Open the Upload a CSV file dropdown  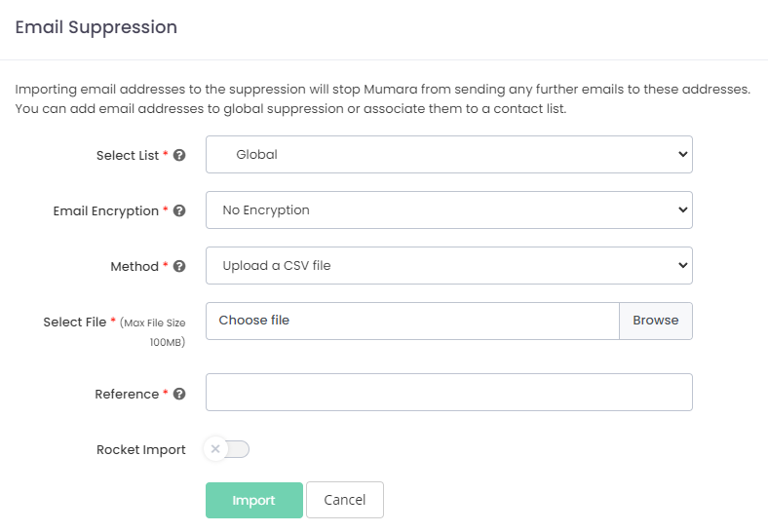pyautogui.click(x=448, y=265)
